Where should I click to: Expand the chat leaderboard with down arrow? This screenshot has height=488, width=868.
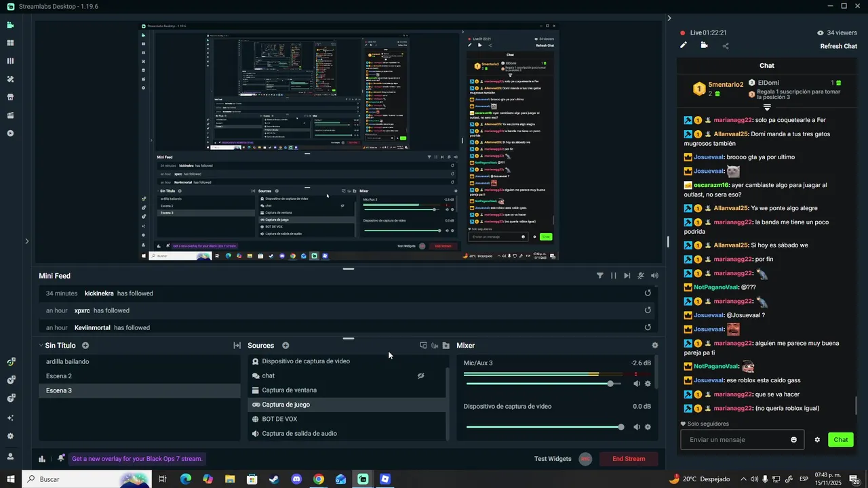pyautogui.click(x=767, y=107)
